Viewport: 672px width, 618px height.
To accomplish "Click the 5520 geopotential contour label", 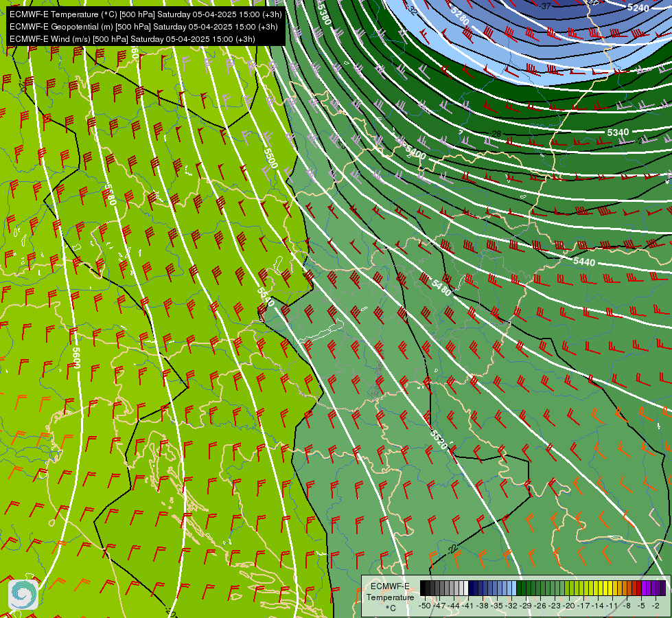I will (439, 440).
